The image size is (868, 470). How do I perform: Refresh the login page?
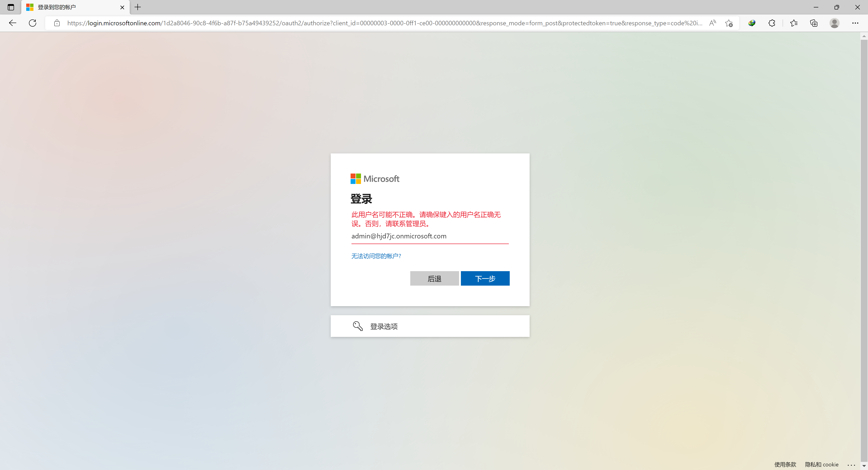point(32,23)
